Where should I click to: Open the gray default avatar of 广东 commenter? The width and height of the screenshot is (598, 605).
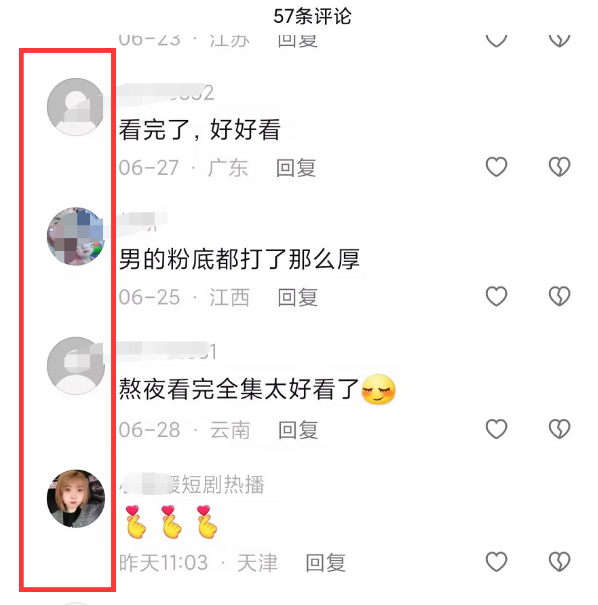coord(76,107)
